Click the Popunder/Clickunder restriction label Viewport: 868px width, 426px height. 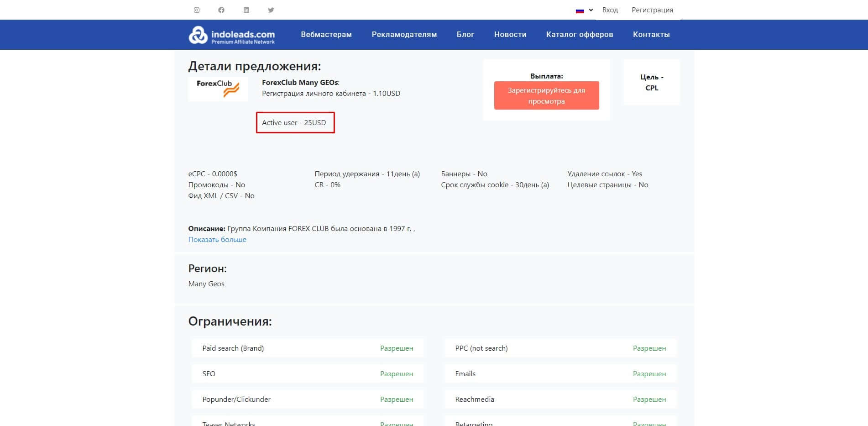pyautogui.click(x=236, y=400)
